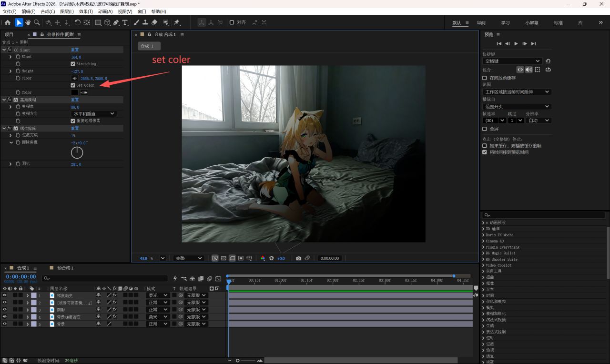Screen dimensions: 610x364
Task: Click the region of interest icon
Action: point(241,258)
